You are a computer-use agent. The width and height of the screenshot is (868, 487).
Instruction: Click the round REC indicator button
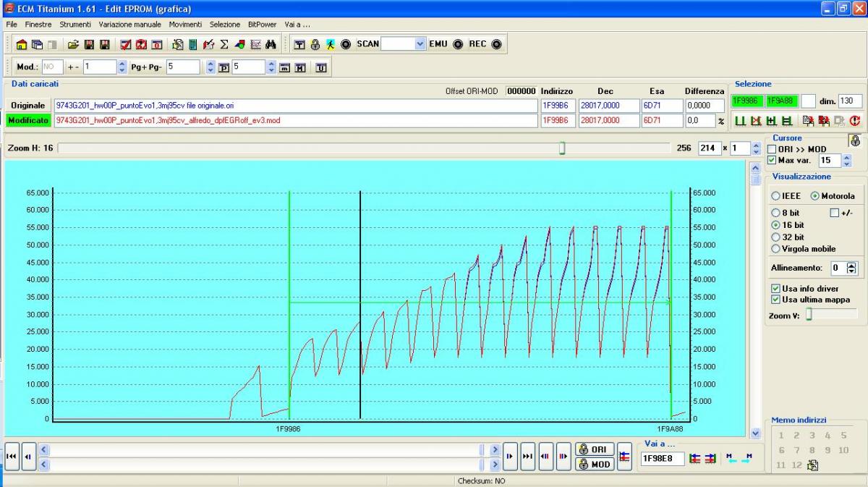coord(496,44)
